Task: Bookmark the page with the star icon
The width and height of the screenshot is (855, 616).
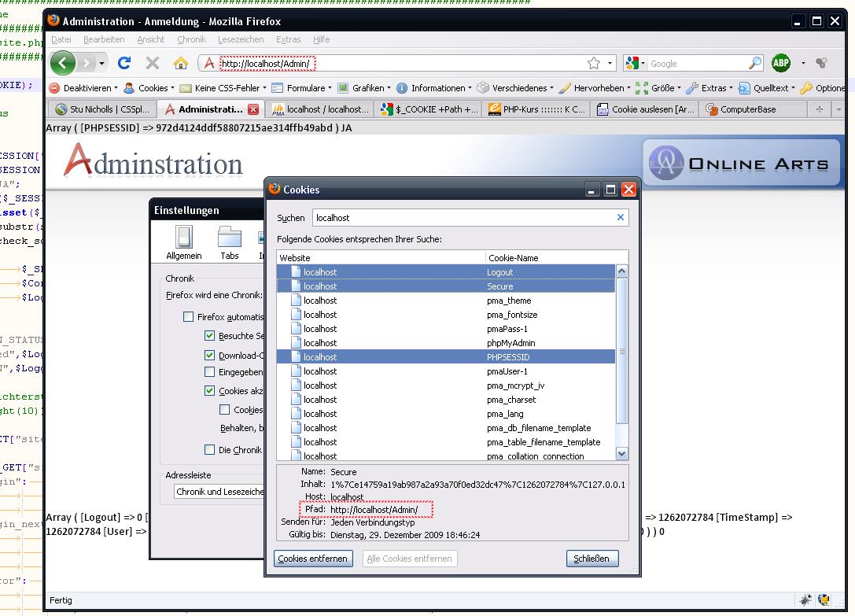Action: pos(594,63)
